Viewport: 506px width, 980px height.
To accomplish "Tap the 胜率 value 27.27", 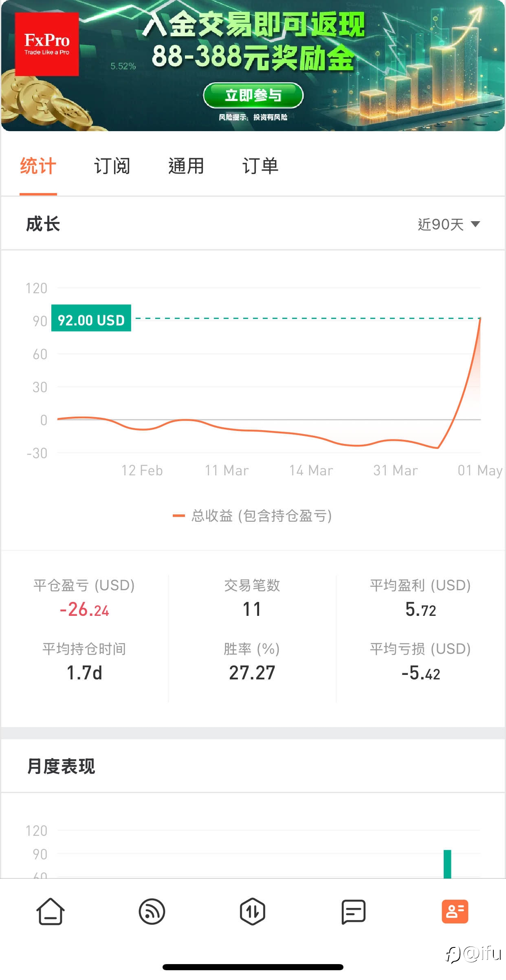I will coord(252,672).
